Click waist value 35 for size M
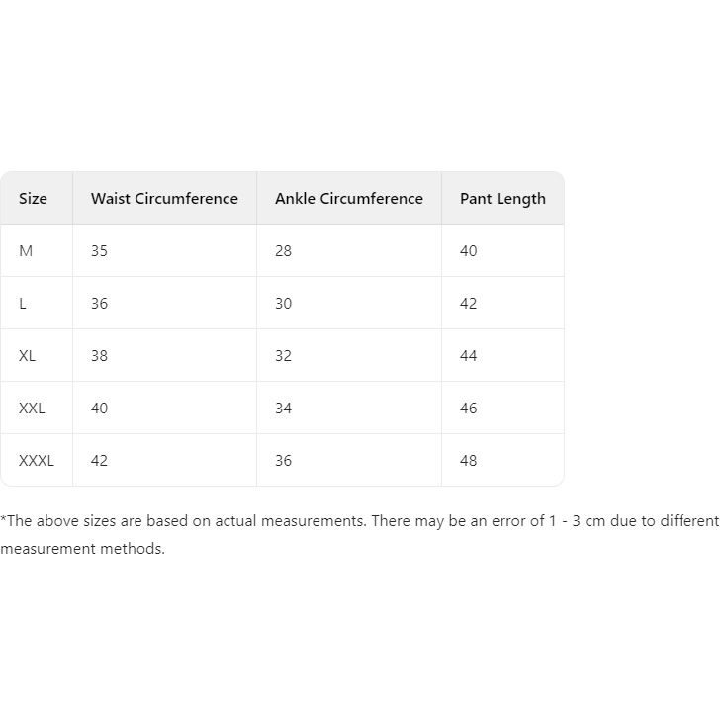This screenshot has width=728, height=727. point(99,251)
